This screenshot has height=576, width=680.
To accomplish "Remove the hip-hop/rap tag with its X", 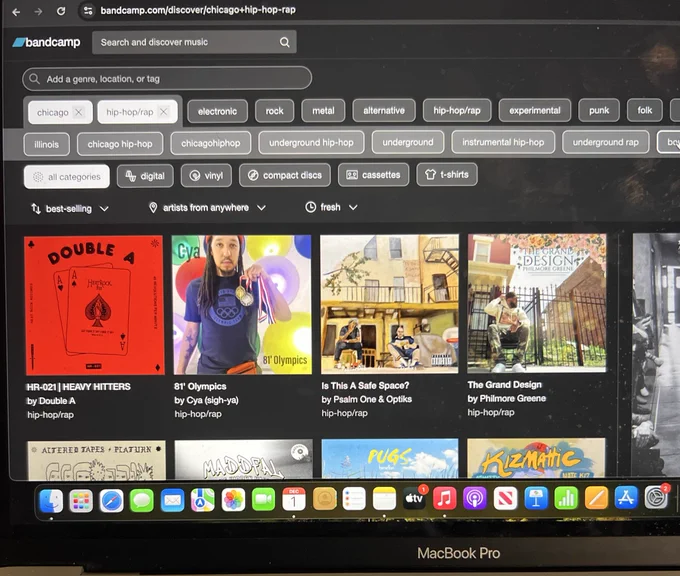I will click(x=163, y=112).
